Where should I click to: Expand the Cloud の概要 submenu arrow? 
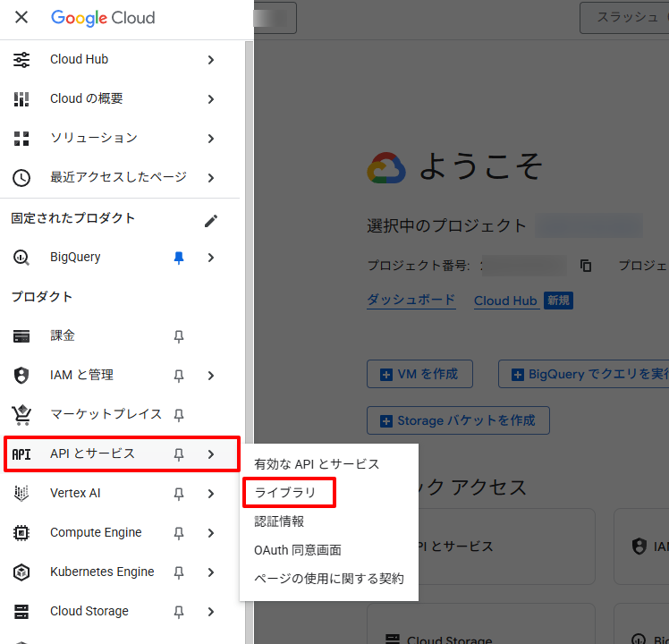tap(211, 99)
